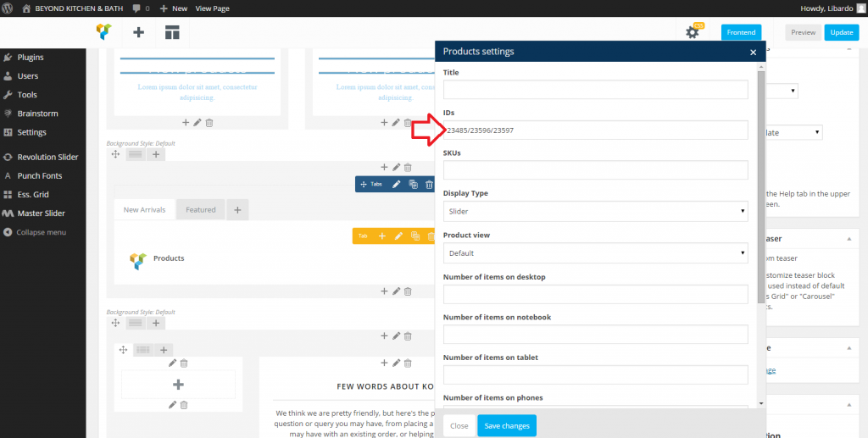Delete the Tabs element using its trash icon
The height and width of the screenshot is (438, 868).
pyautogui.click(x=429, y=184)
